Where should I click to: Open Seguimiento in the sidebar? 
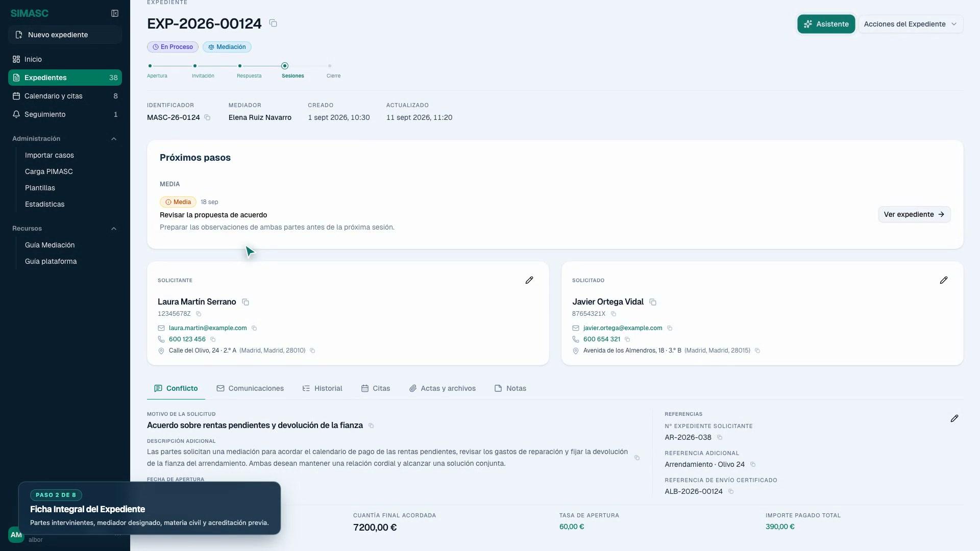click(x=65, y=114)
